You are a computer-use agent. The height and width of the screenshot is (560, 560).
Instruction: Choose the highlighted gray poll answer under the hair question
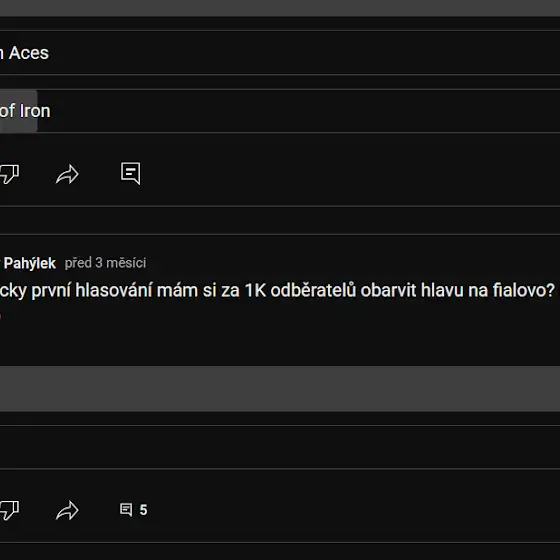click(280, 389)
